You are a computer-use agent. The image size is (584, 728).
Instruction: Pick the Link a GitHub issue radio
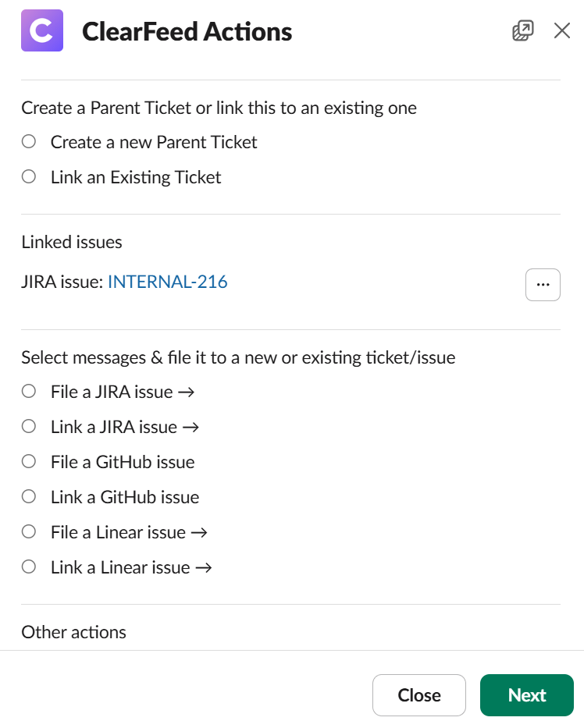29,497
